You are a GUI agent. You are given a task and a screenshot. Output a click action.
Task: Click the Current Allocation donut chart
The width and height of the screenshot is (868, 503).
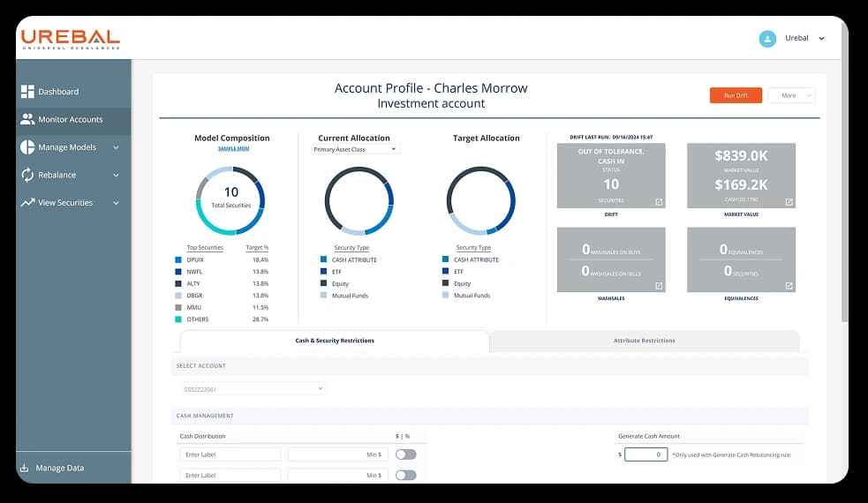pyautogui.click(x=359, y=201)
